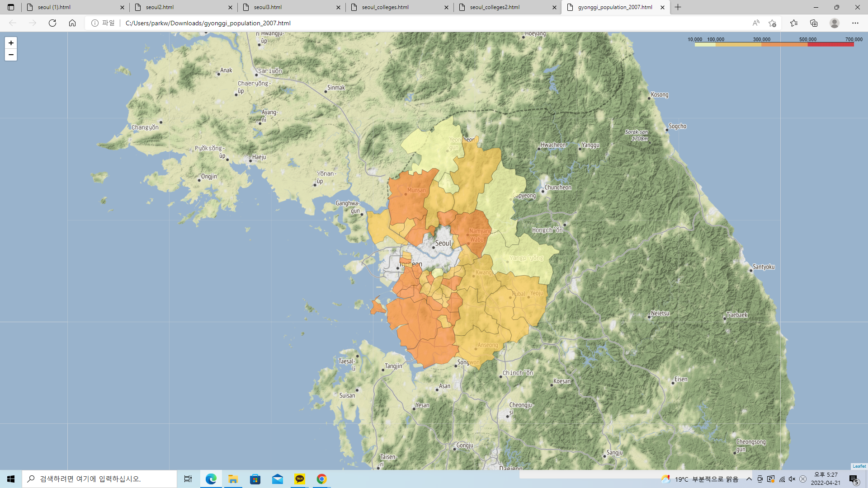Viewport: 868px width, 488px height.
Task: Open Chrome from the taskbar
Action: pos(321,479)
